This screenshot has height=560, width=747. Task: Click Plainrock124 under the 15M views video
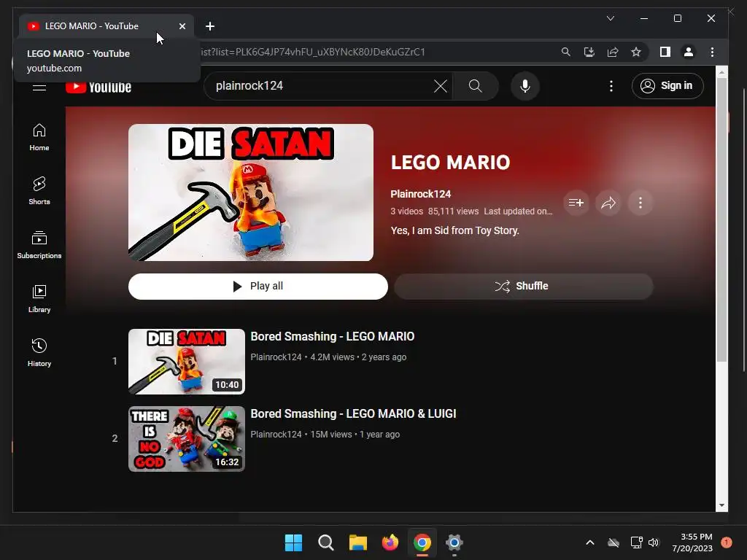276,435
